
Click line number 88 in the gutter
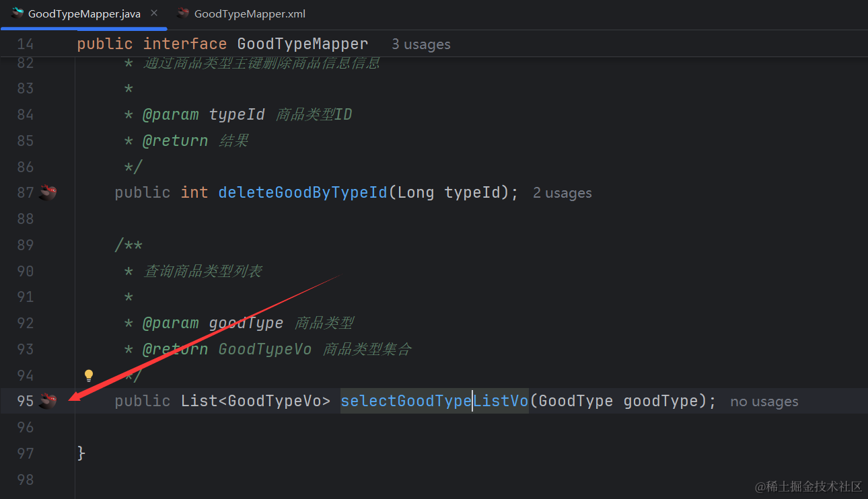coord(25,219)
